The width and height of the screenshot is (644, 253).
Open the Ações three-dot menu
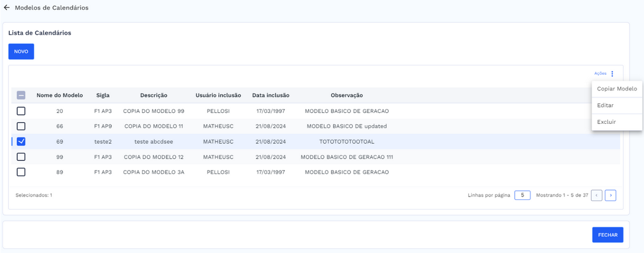[612, 74]
